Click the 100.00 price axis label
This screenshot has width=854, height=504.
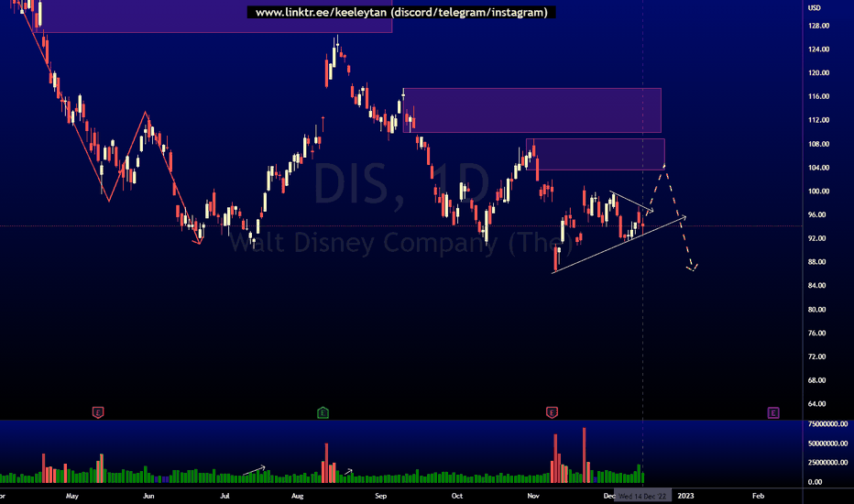click(818, 191)
